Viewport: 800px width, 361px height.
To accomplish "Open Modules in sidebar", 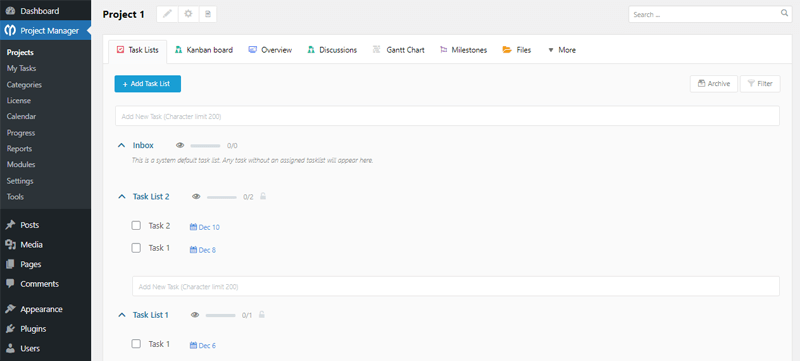I will coord(21,164).
